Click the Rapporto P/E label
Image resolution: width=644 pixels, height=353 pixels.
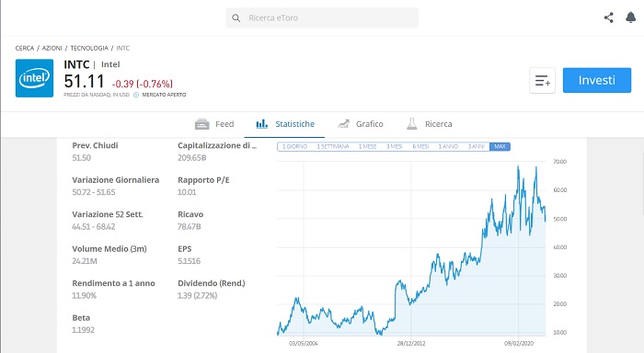tap(203, 180)
